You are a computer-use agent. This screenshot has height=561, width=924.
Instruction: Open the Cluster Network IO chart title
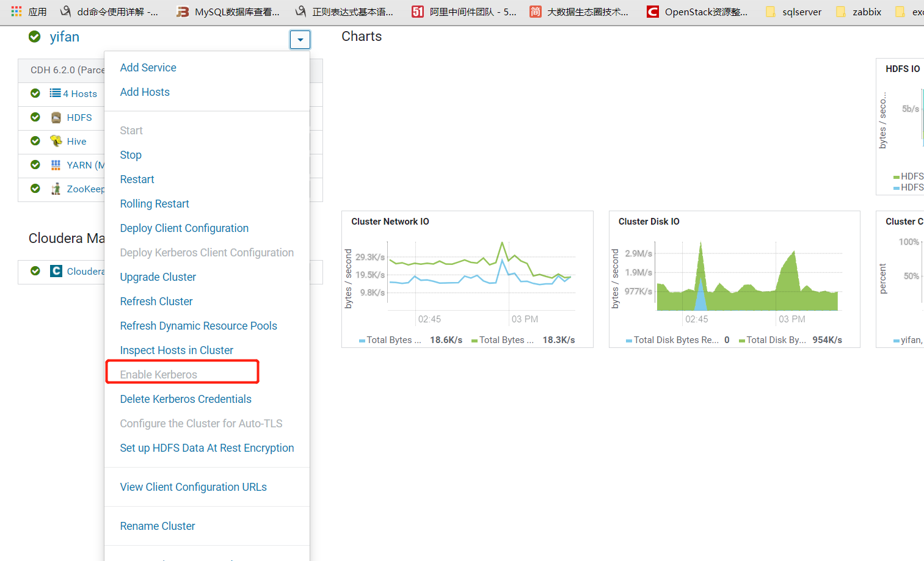pos(390,222)
